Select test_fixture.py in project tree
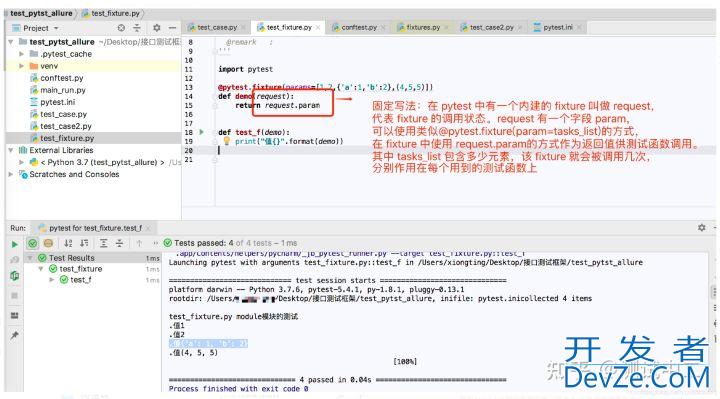The image size is (720, 399). pos(67,138)
